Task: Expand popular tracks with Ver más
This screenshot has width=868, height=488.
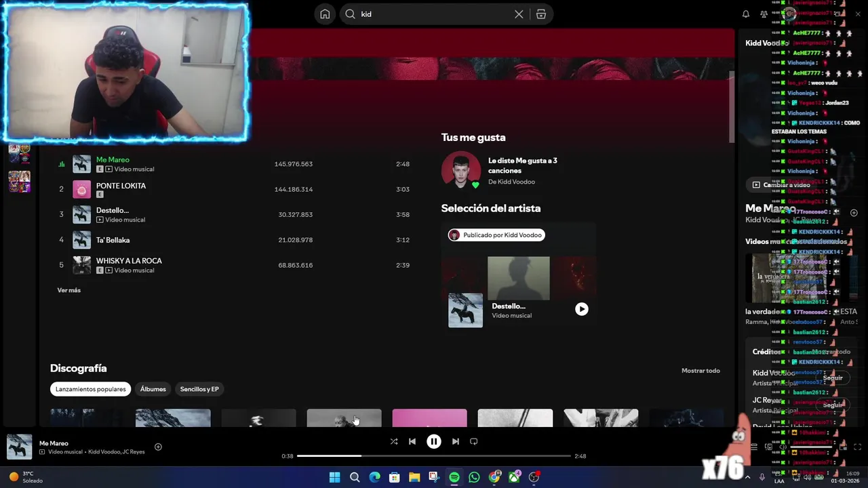Action: (68, 290)
